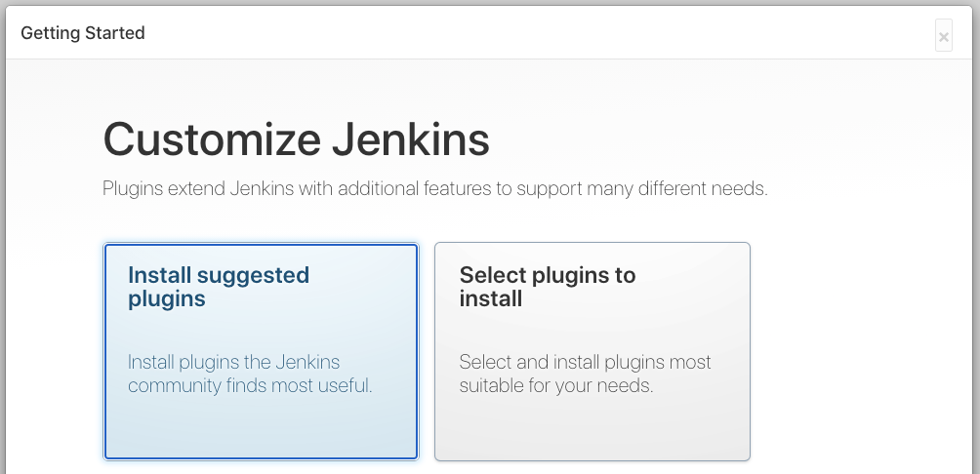The width and height of the screenshot is (980, 474).
Task: Click empty lower area of suggested plugins card
Action: pos(261,431)
